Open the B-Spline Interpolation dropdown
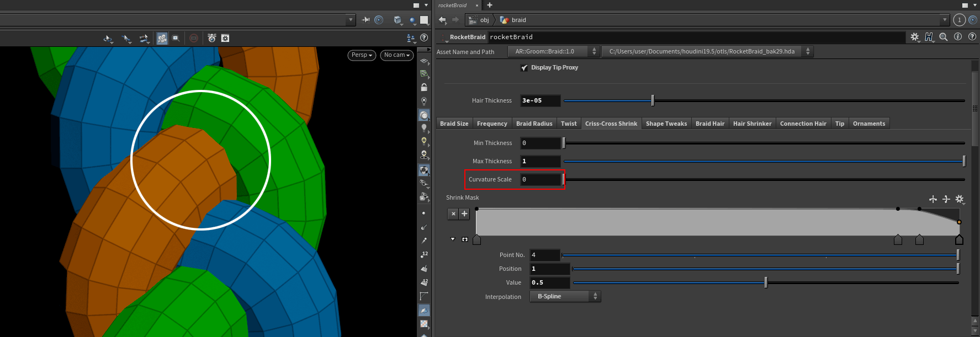The width and height of the screenshot is (980, 337). tap(565, 296)
